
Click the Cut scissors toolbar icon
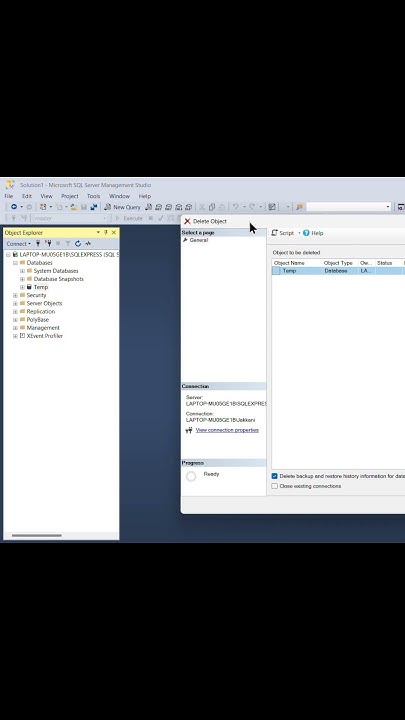pos(202,207)
